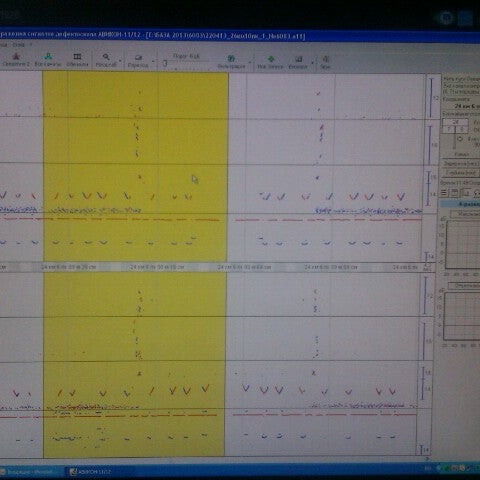Click the last icon on the toolbar's right end
This screenshot has width=480, height=480.
coord(325,60)
